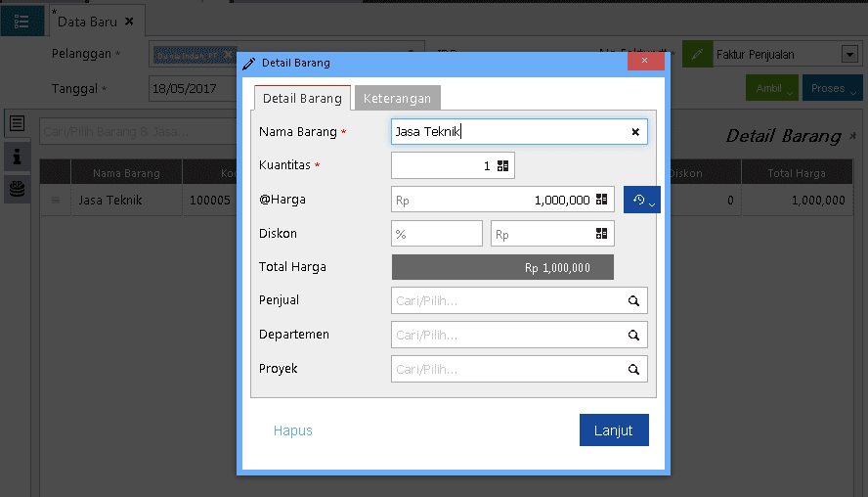The image size is (868, 497).
Task: Open the Proses dropdown button
Action: pyautogui.click(x=832, y=88)
